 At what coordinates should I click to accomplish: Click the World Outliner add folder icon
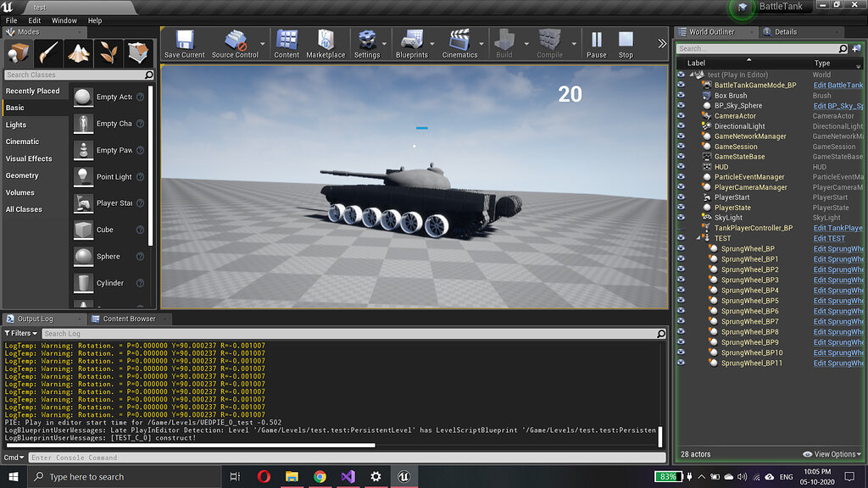856,48
